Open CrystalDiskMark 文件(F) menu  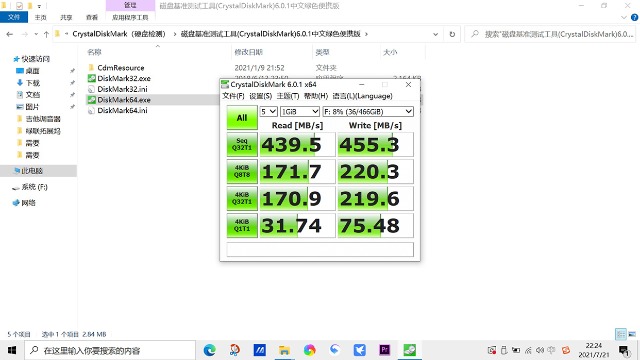[233, 96]
